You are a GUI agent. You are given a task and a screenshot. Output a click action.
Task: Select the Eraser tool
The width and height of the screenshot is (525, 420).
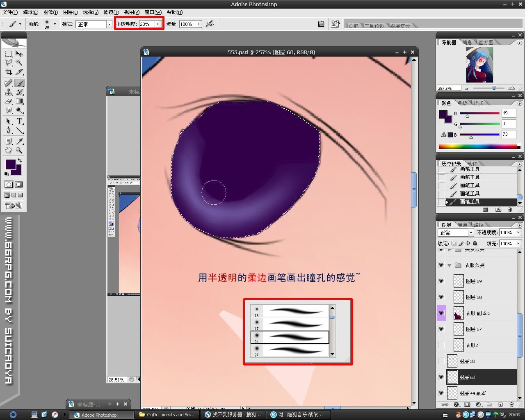click(9, 101)
